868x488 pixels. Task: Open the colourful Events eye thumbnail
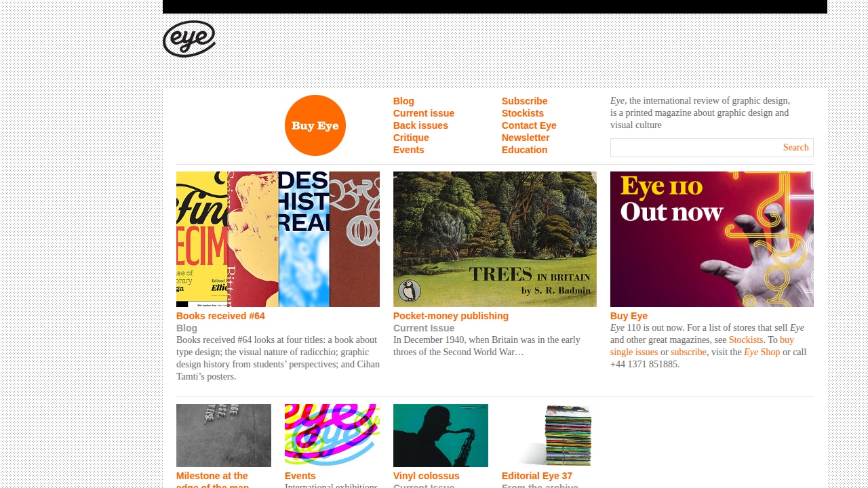click(x=332, y=435)
